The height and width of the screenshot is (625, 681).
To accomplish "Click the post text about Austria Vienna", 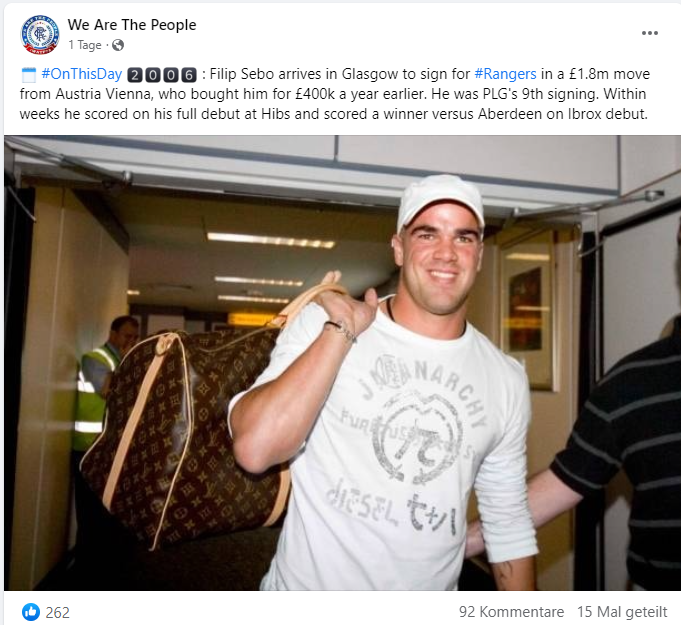I will click(x=335, y=94).
